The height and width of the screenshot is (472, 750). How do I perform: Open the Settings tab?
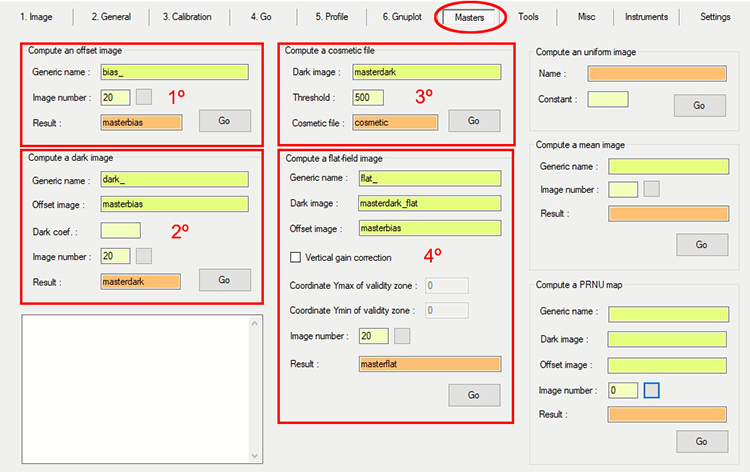point(715,17)
